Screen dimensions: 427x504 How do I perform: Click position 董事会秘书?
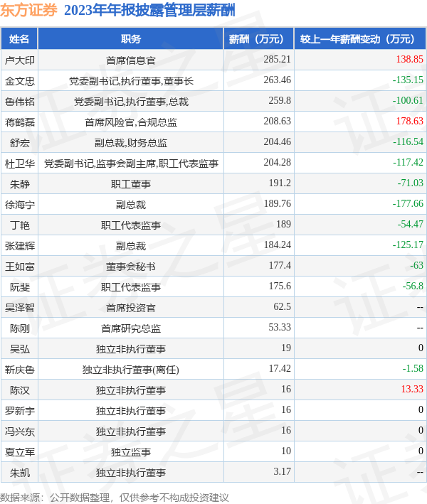pyautogui.click(x=131, y=267)
